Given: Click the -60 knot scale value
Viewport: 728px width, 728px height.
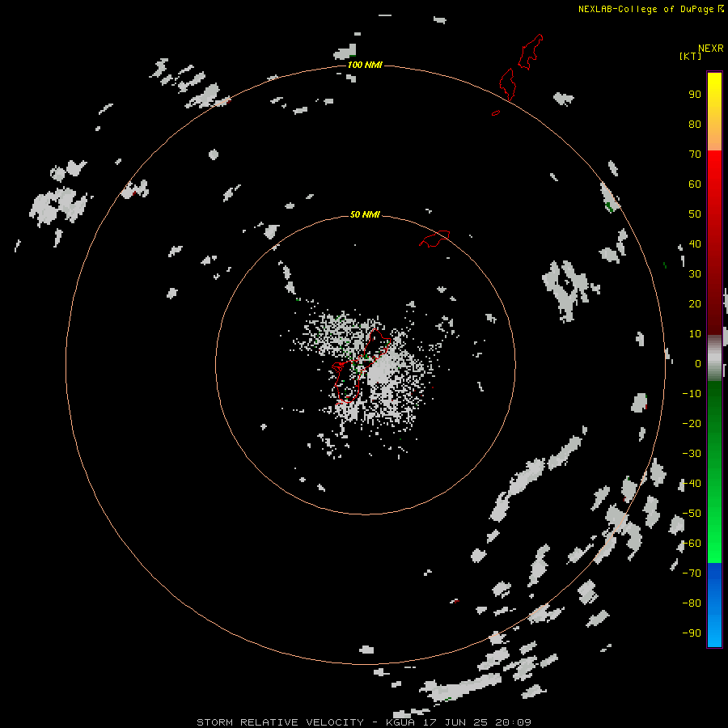Looking at the screenshot, I should (x=692, y=544).
